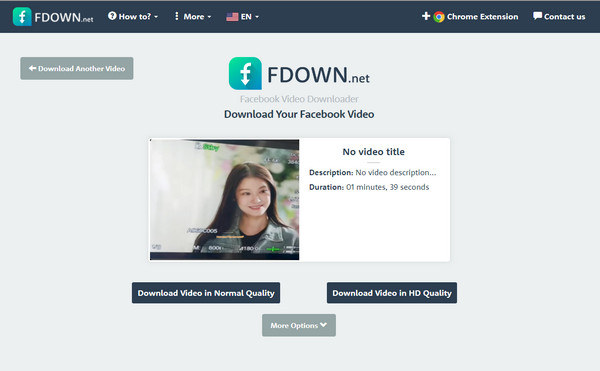
Task: Click Download Video in HD Quality
Action: click(392, 293)
